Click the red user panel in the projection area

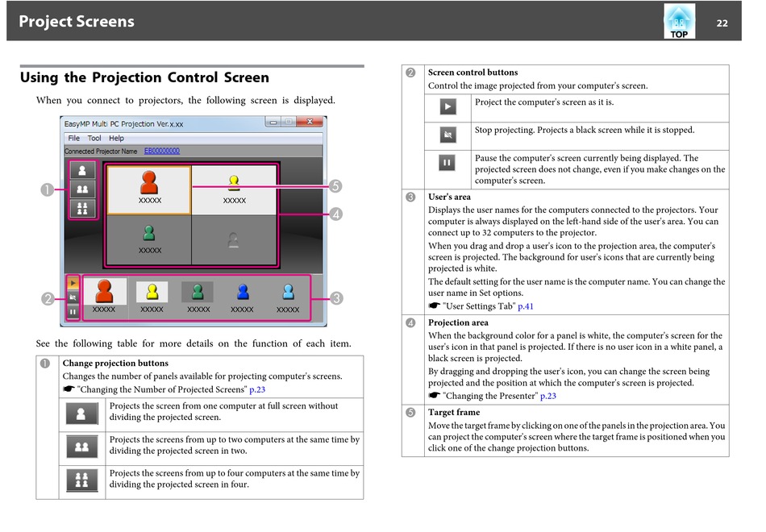(x=149, y=190)
